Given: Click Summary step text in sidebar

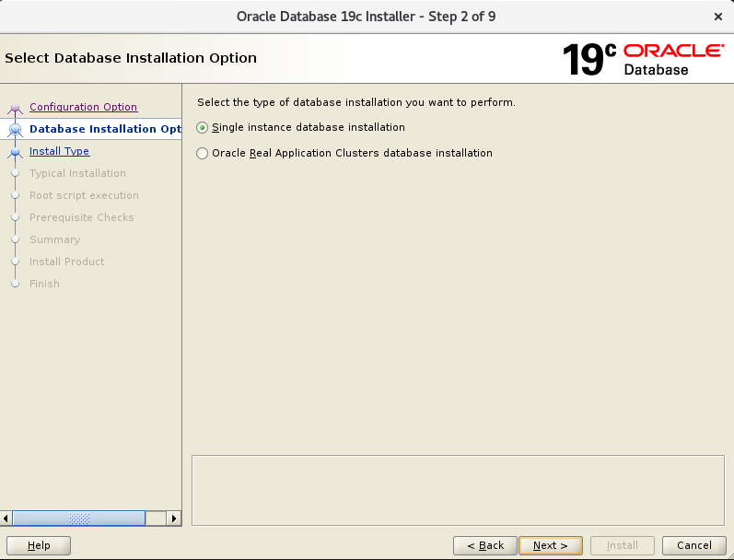Looking at the screenshot, I should [54, 239].
